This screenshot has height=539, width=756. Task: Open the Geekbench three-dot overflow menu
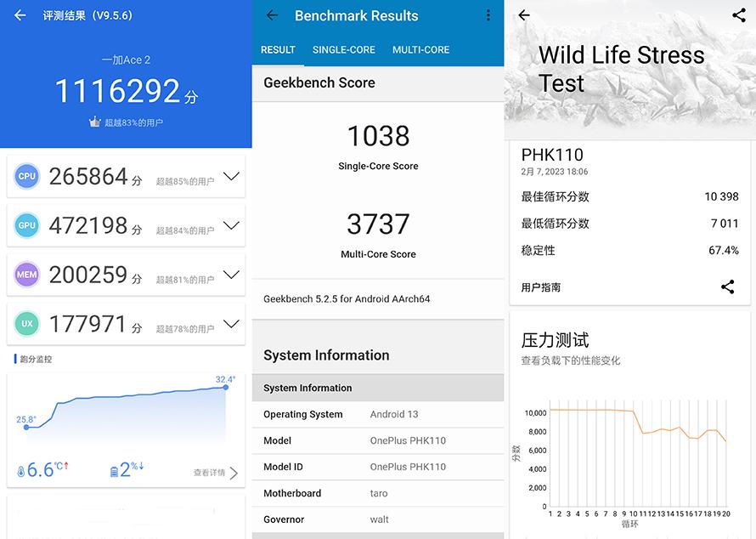(x=488, y=15)
